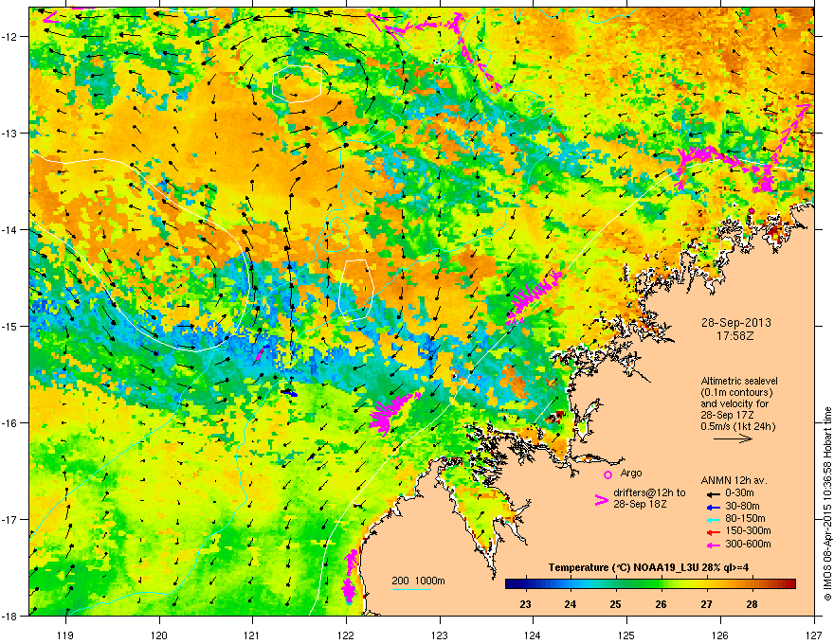834x644 pixels.
Task: Click the 28 tick on temperature scale
Action: (752, 604)
